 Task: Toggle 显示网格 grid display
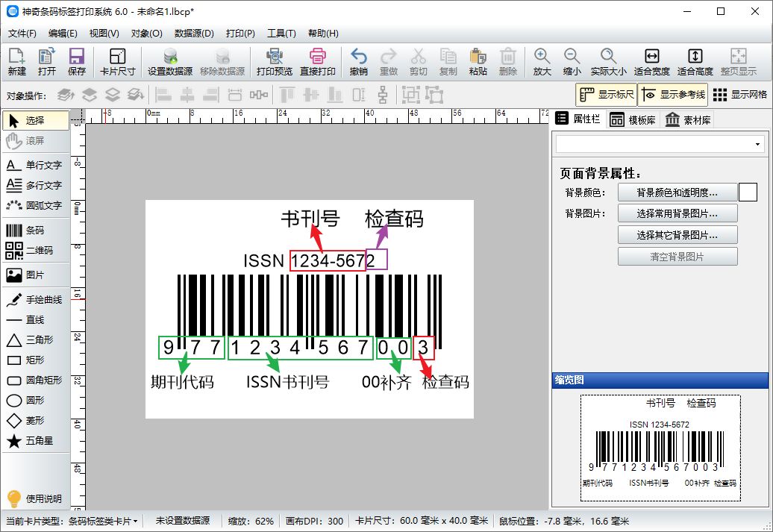(x=740, y=95)
